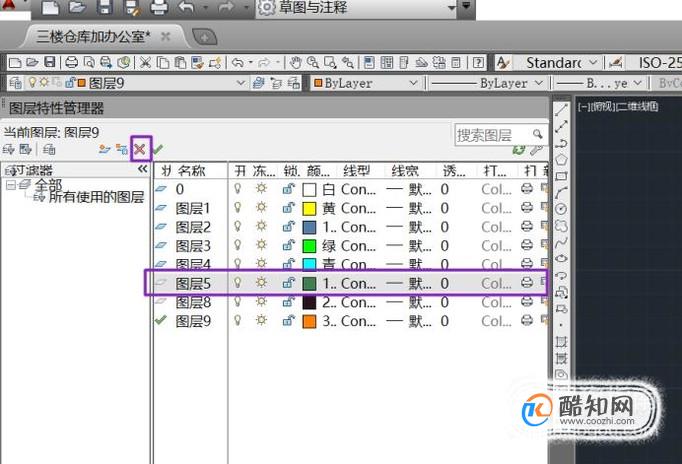Click the Plot printer icon in the standard toolbar
The image size is (682, 464).
(x=71, y=62)
